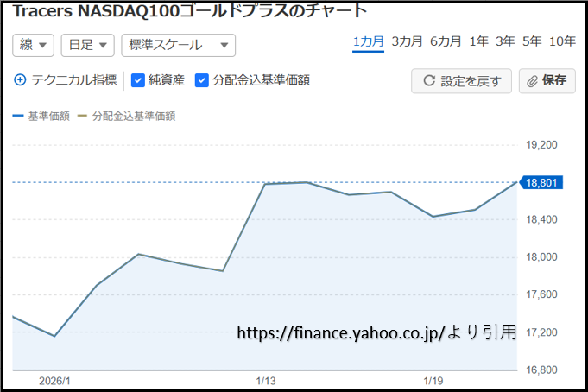The image size is (588, 392).
Task: Uncheck the 純資産 checkbox
Action: coord(137,80)
